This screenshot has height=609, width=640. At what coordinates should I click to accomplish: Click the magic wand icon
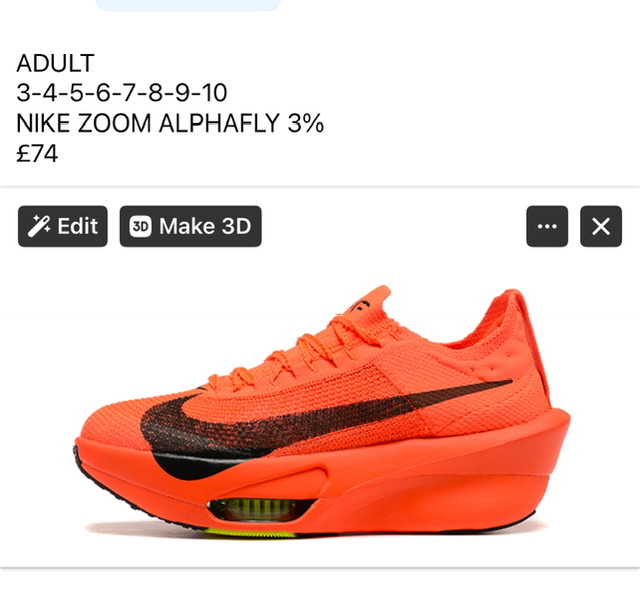(x=39, y=226)
